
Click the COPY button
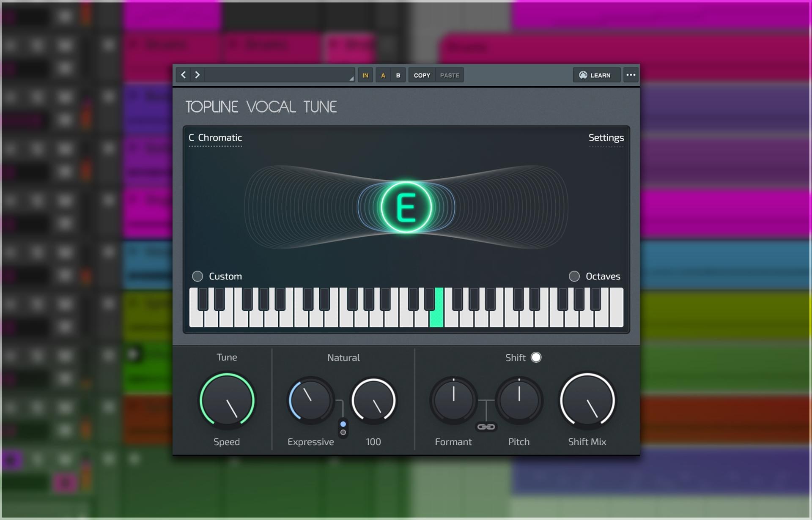422,75
